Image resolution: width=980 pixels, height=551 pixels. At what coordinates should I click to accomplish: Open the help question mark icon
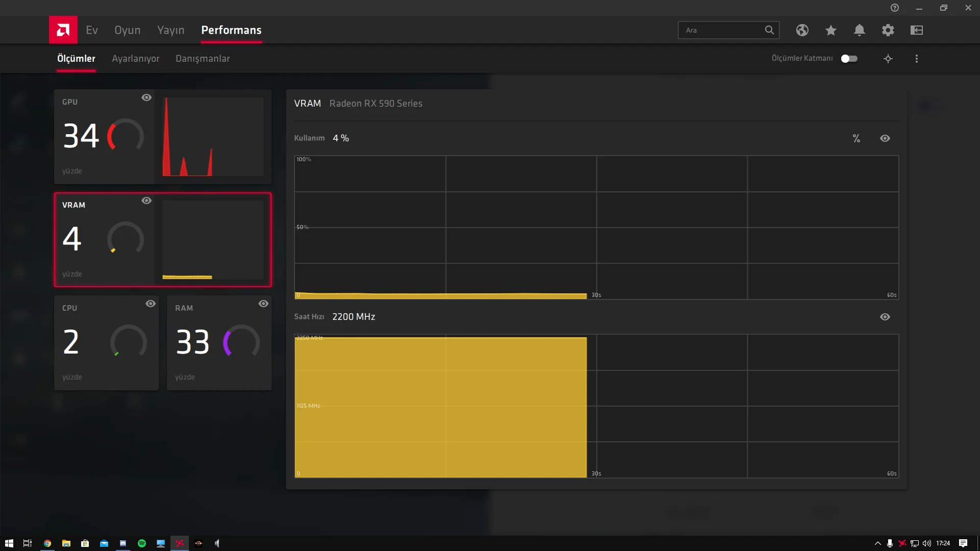tap(894, 8)
